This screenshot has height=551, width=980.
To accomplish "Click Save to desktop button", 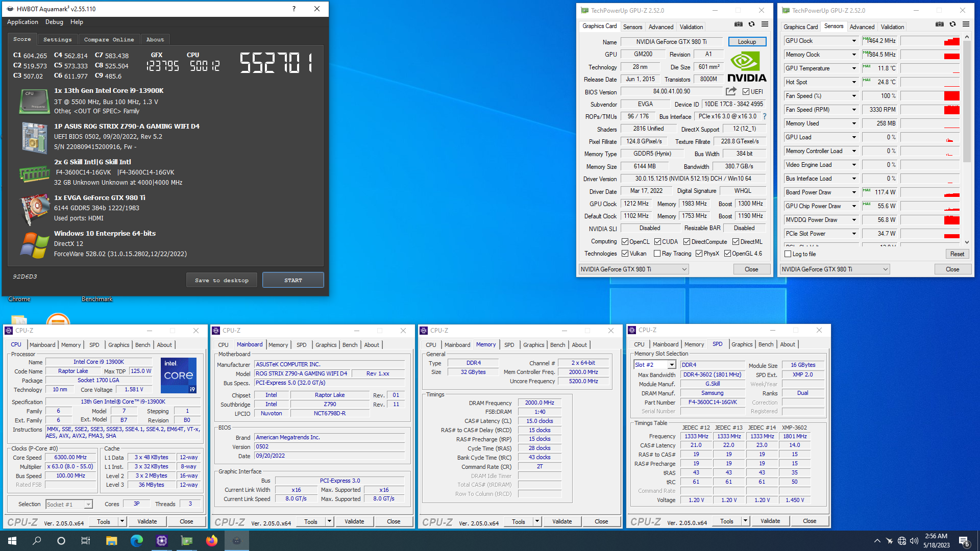I will click(222, 280).
